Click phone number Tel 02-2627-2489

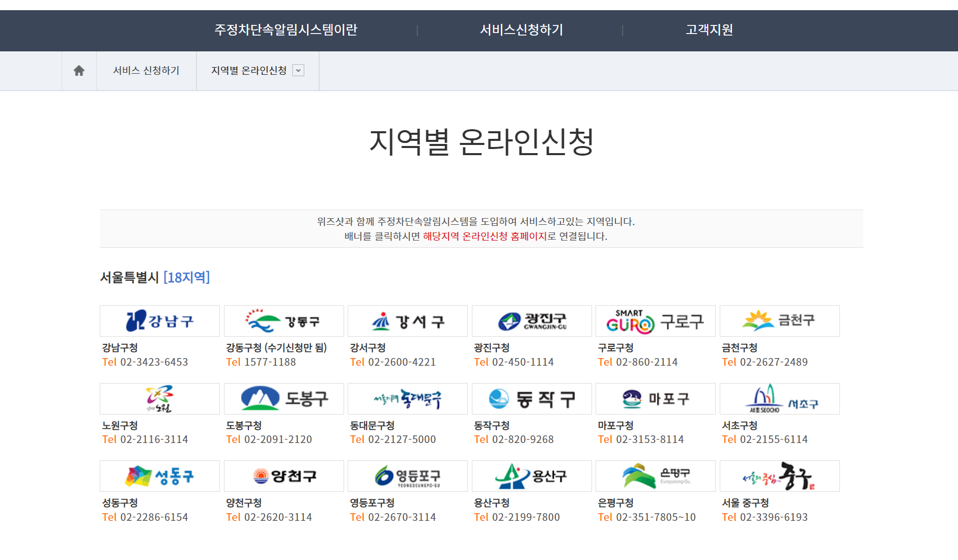[765, 362]
